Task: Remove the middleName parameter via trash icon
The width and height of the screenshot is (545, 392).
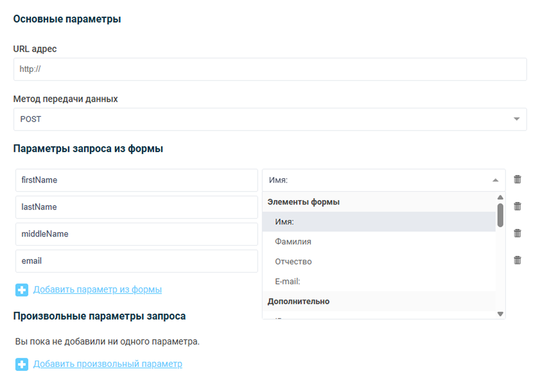Action: [517, 233]
